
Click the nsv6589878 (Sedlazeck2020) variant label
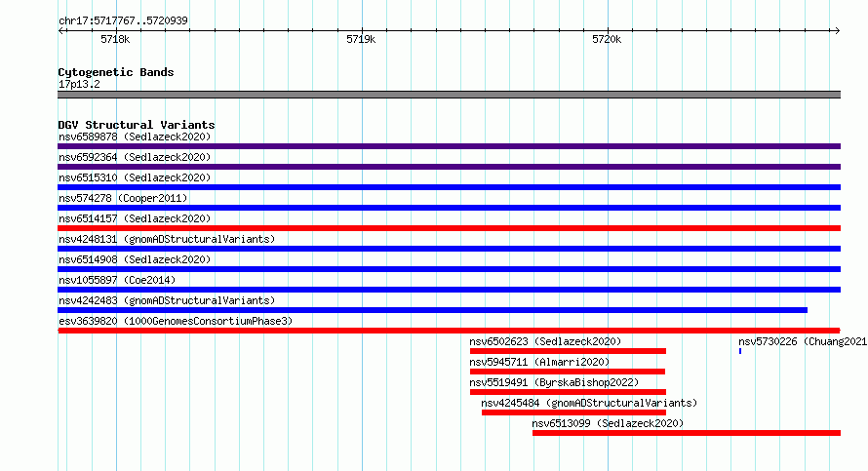(x=135, y=137)
